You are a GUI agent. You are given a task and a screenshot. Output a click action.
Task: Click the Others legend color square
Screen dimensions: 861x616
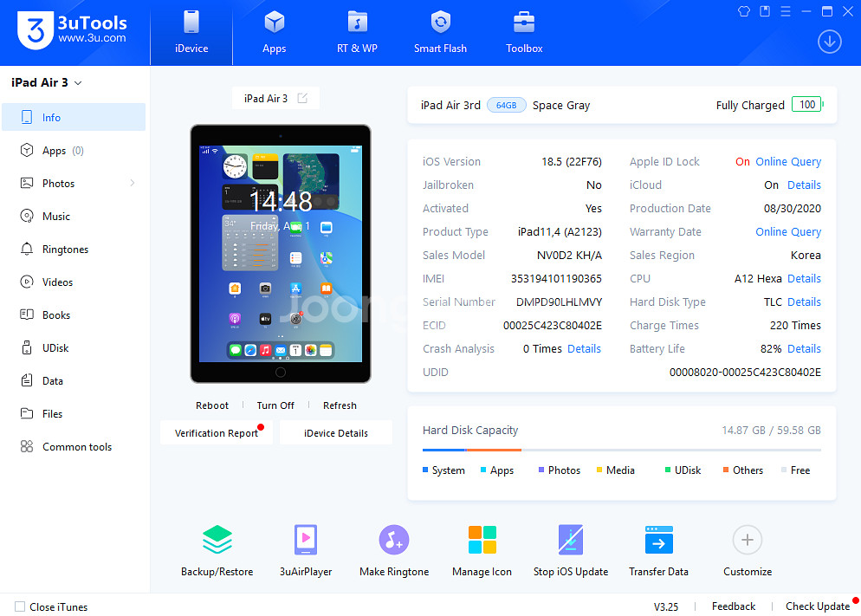(726, 470)
